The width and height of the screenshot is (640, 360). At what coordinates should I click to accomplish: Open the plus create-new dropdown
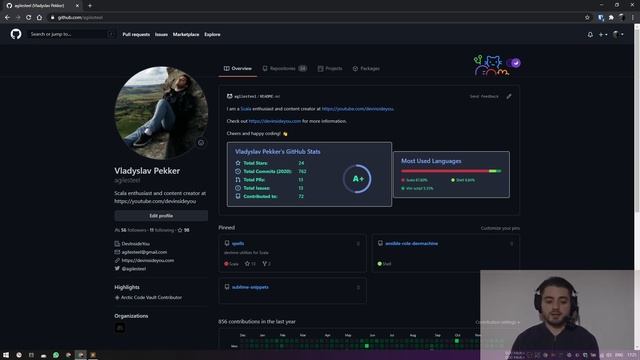603,35
